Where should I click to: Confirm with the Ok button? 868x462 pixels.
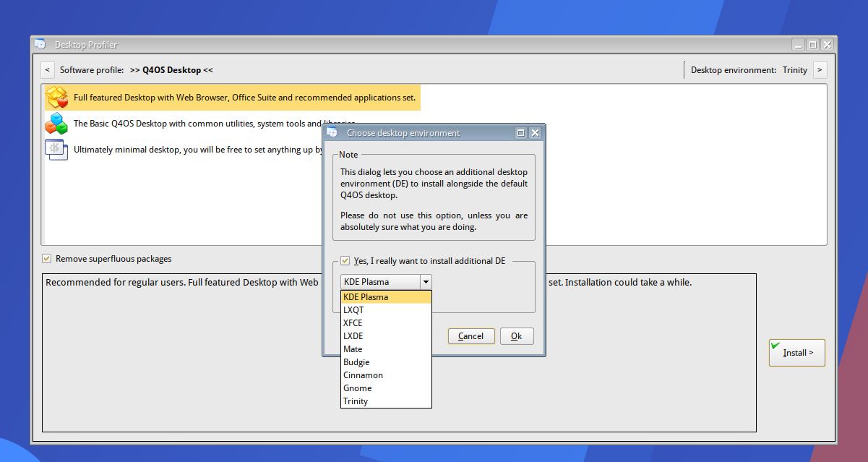click(x=517, y=336)
